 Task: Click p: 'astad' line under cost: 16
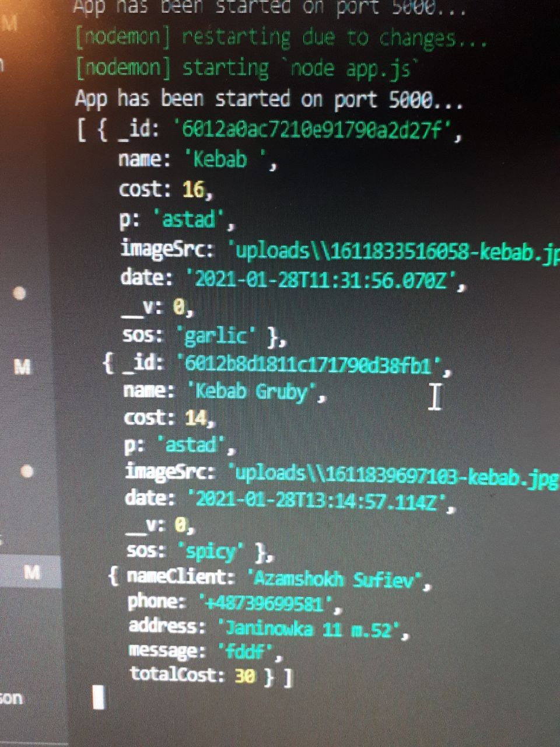177,220
